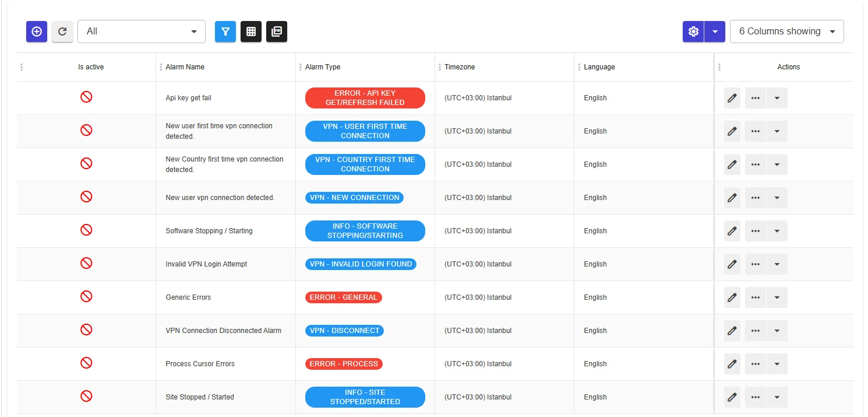Click the add new alarm plus icon
Image resolution: width=868 pixels, height=417 pixels.
point(37,31)
